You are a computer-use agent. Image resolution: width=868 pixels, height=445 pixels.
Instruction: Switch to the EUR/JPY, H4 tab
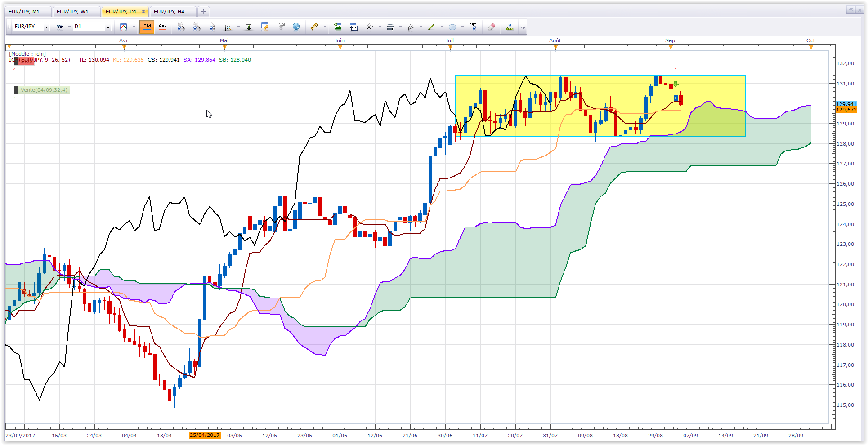coord(173,12)
